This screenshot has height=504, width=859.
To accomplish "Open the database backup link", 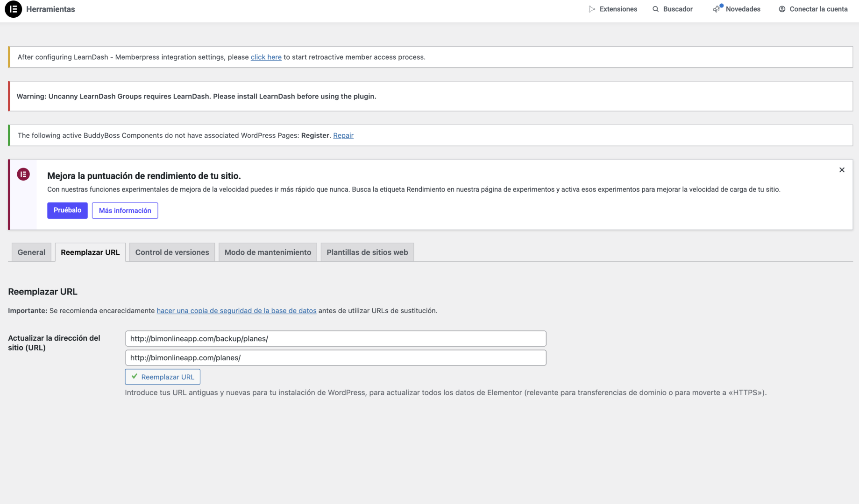I will (x=236, y=311).
